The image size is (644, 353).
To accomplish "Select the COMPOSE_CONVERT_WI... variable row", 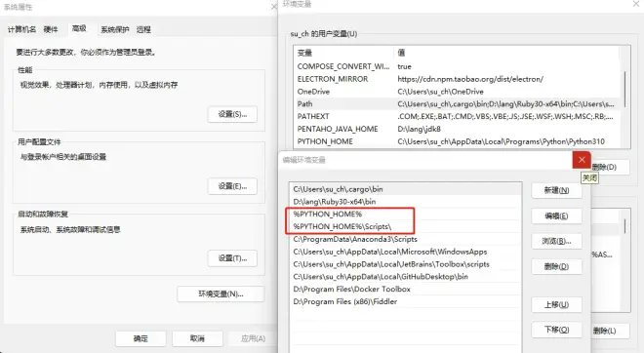I will pyautogui.click(x=456, y=66).
